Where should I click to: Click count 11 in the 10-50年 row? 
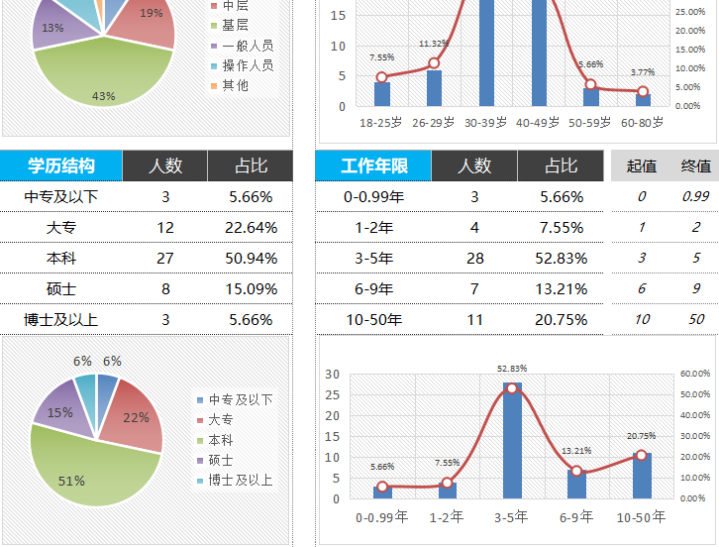(x=475, y=320)
